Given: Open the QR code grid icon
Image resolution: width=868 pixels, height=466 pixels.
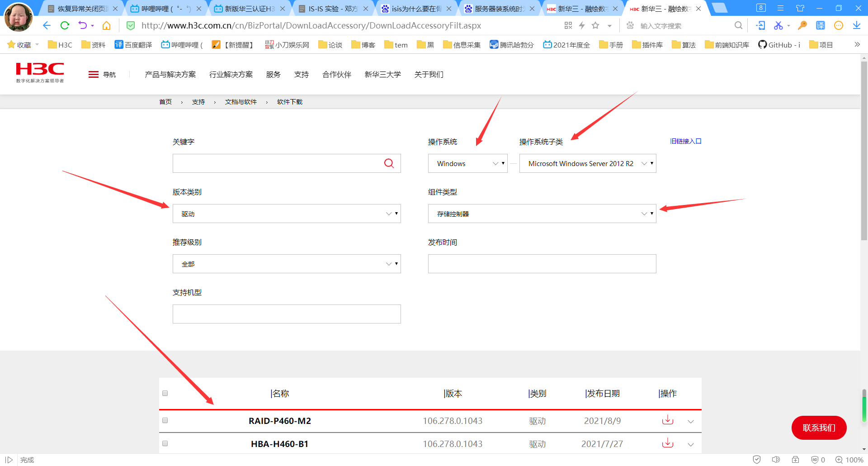Looking at the screenshot, I should [568, 25].
